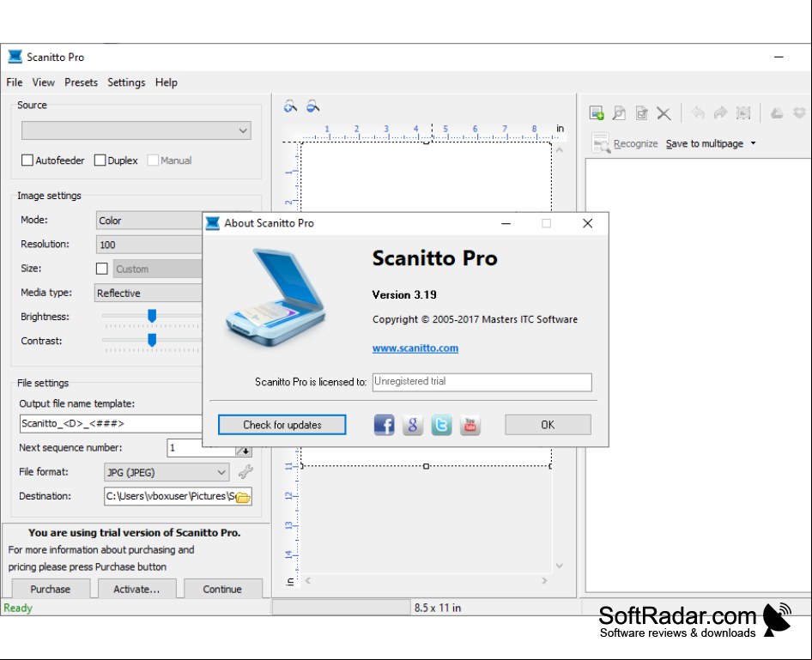Click the bottom center scan-area resize handle
Viewport: 812px width, 660px height.
tap(427, 466)
